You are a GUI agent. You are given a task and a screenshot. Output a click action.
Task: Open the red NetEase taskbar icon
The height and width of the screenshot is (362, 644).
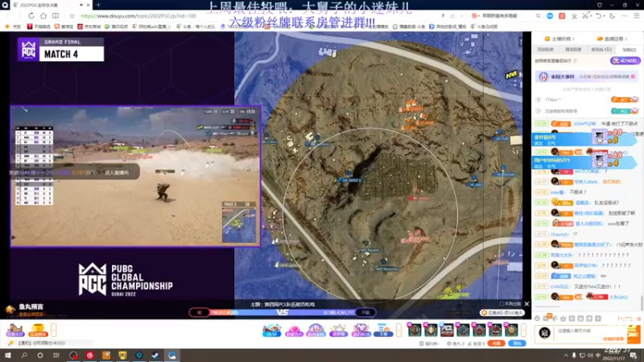tap(89, 355)
